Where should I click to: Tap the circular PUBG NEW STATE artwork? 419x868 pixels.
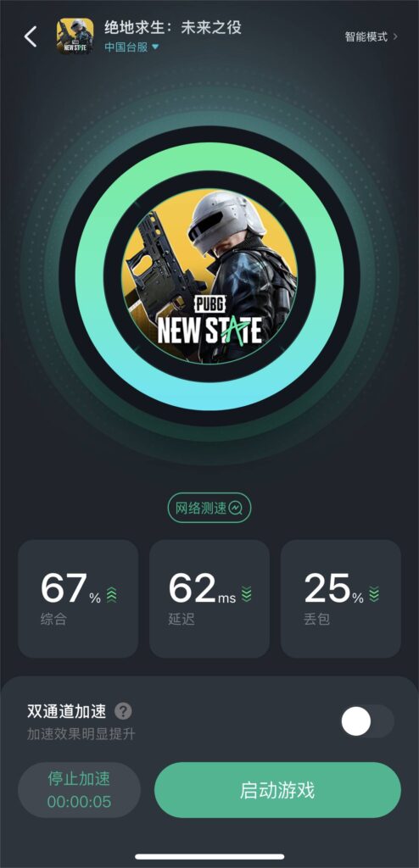coord(209,276)
